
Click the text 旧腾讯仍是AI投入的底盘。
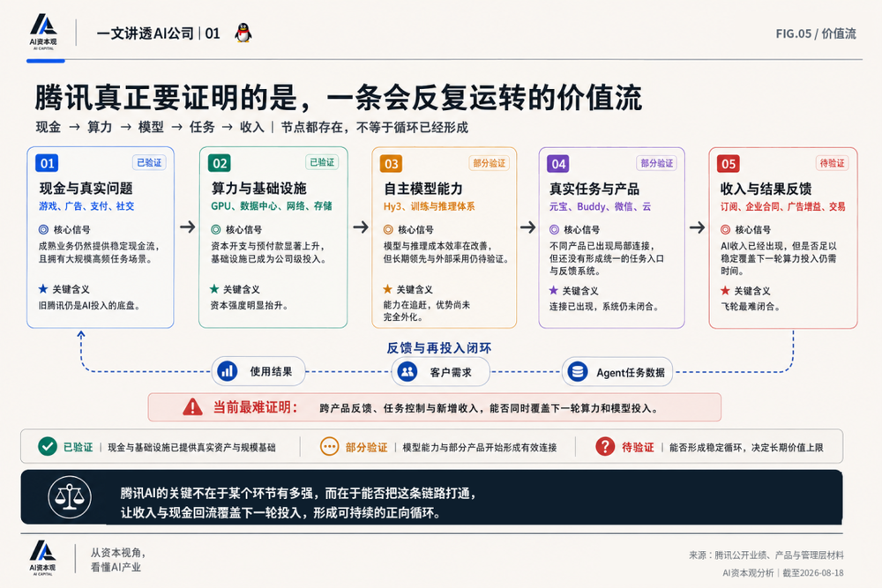point(89,306)
